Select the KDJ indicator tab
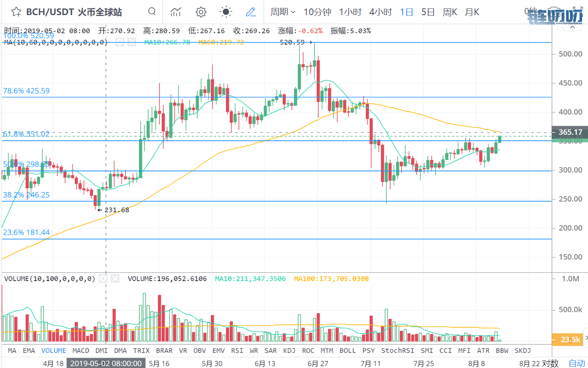This screenshot has height=368, width=588. click(x=289, y=350)
